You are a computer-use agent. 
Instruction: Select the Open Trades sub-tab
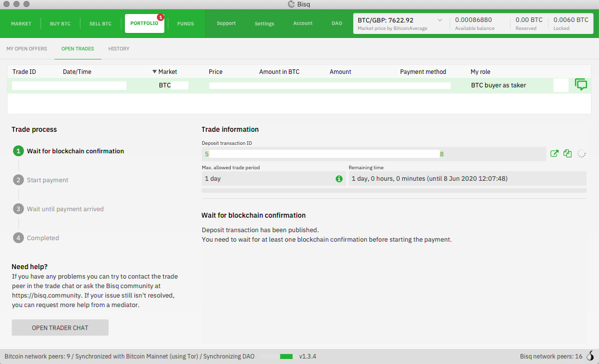(77, 48)
